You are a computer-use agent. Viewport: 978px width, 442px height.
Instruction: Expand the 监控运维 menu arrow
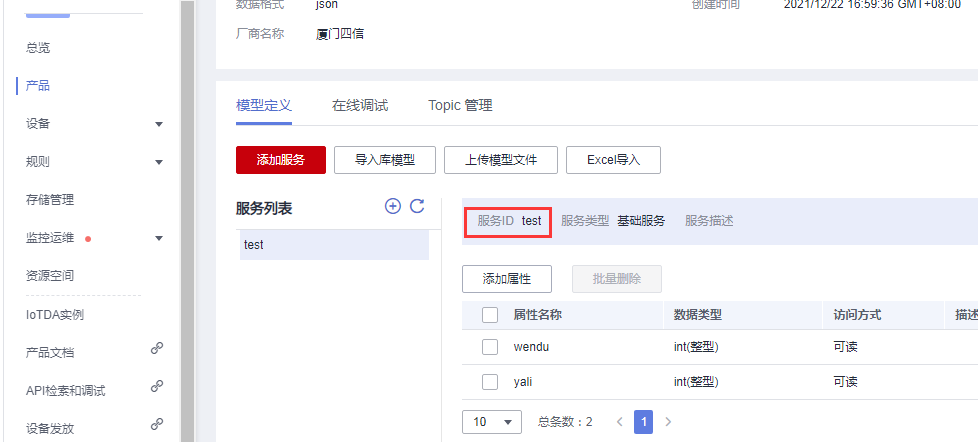coord(159,238)
